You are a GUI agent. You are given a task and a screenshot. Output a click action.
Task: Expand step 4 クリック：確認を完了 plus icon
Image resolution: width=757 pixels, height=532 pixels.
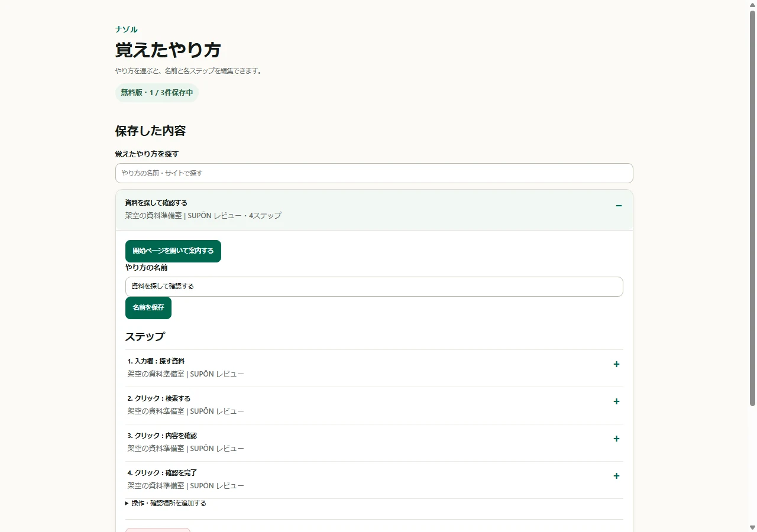[x=616, y=476]
